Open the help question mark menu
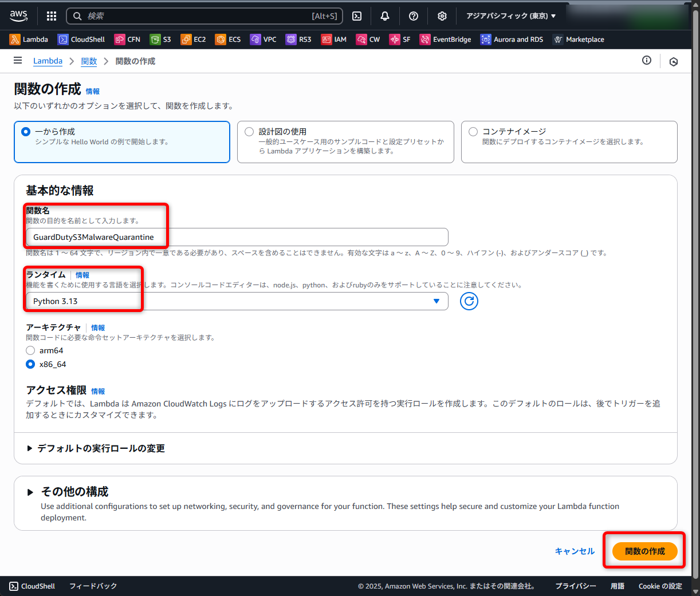The image size is (700, 596). pos(414,16)
